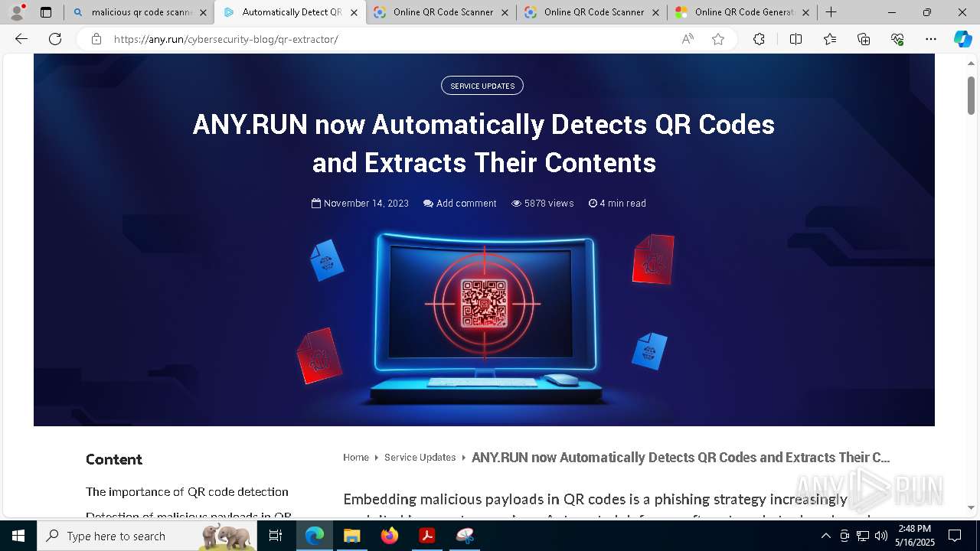This screenshot has width=980, height=551.
Task: Open Edge Settings and more menu
Action: 931,39
